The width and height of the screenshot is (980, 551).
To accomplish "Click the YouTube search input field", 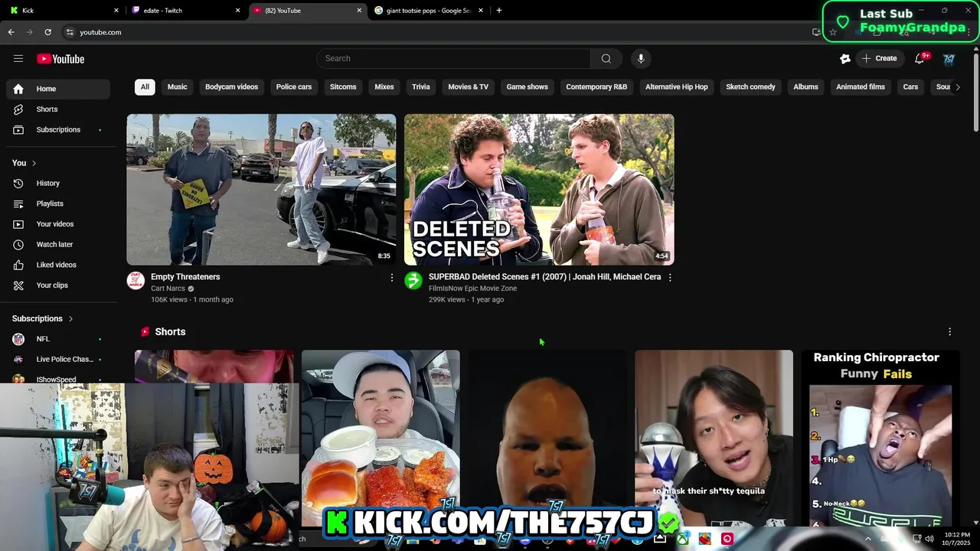I will pos(453,59).
